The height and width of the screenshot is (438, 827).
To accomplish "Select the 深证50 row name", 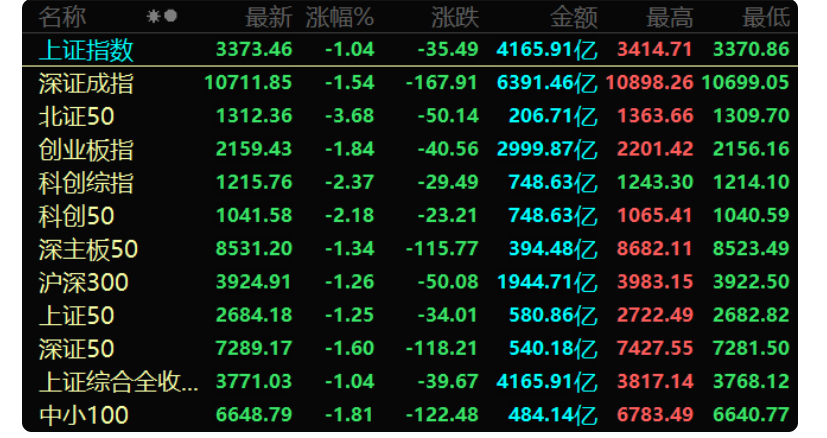I will (76, 349).
